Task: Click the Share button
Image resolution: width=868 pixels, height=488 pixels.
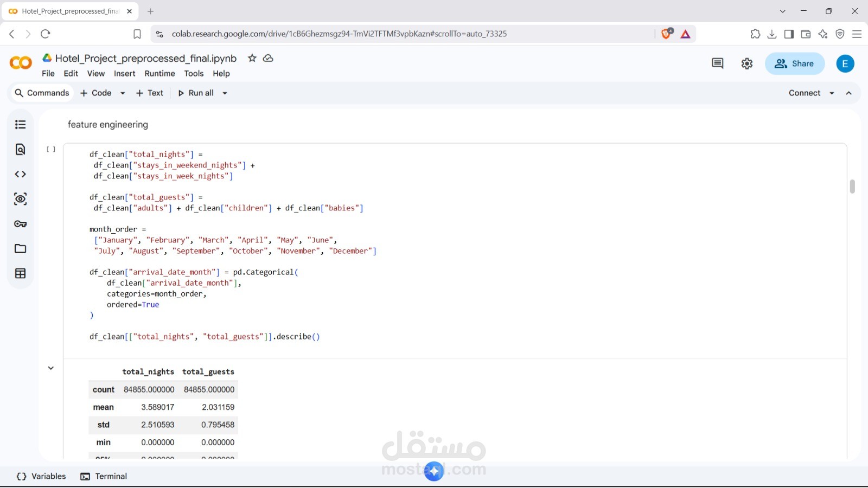Action: (x=795, y=63)
